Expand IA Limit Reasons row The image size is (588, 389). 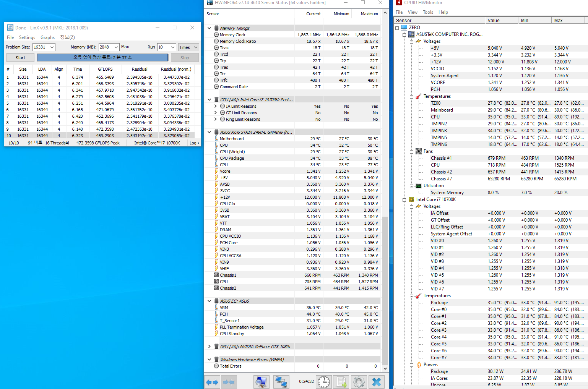(216, 106)
